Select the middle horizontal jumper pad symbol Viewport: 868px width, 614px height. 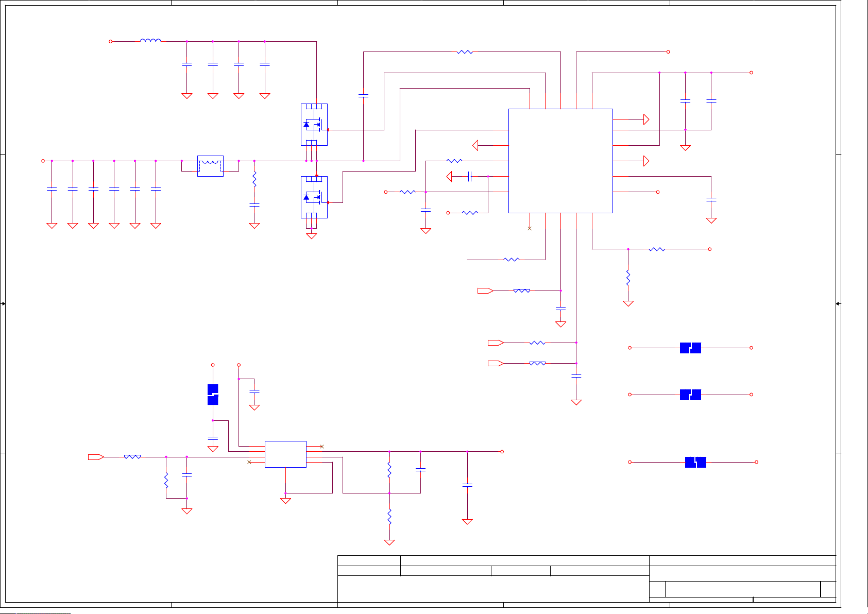tap(690, 395)
